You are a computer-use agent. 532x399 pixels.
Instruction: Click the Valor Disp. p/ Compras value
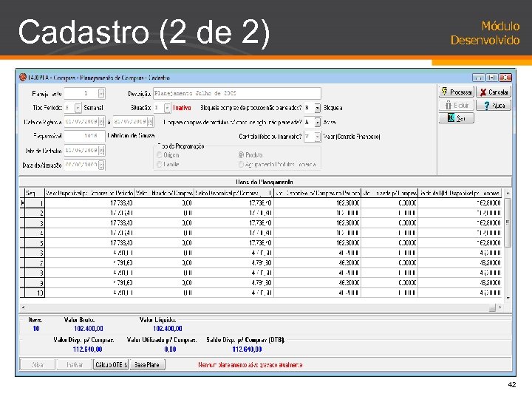(x=87, y=349)
